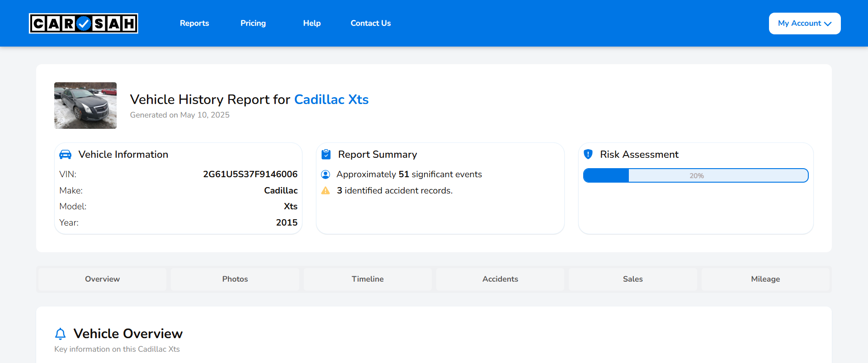Click Key information on this Cadillac Xts
Viewport: 868px width, 363px height.
coord(117,349)
